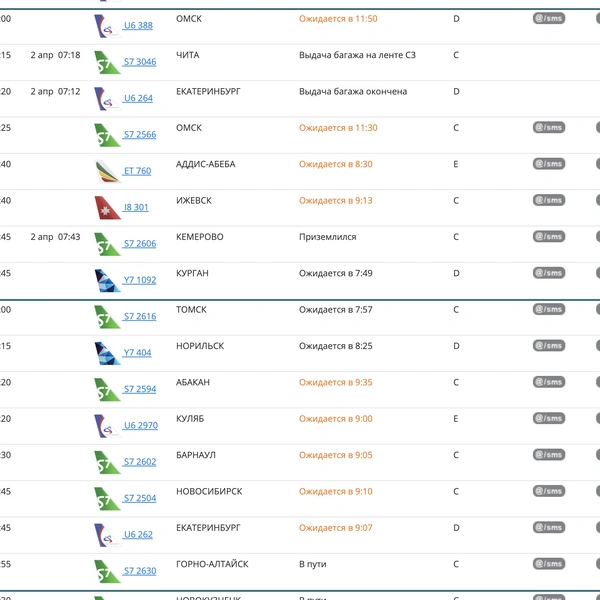Click the Ethiopian airline tail icon for ET 760
600x600 pixels.
click(108, 171)
